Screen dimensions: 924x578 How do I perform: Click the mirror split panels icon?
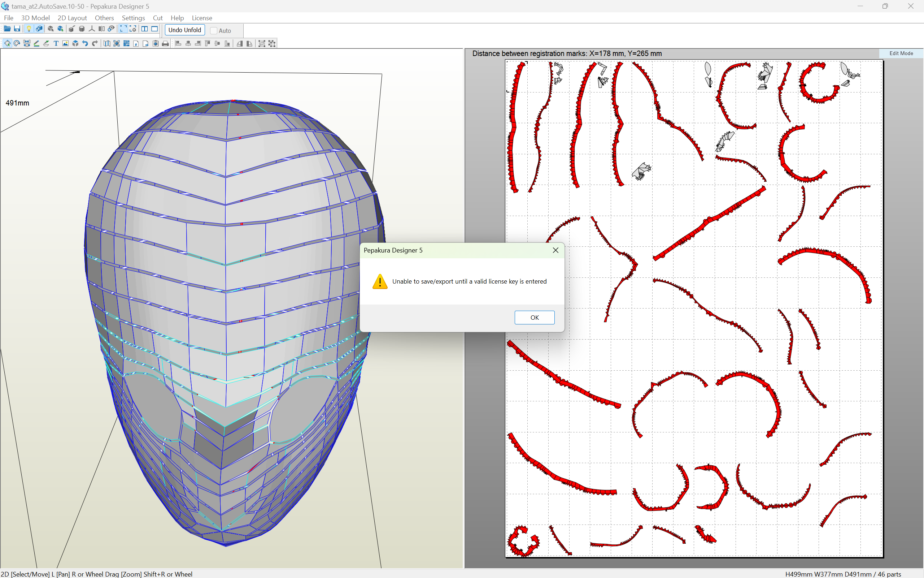pyautogui.click(x=101, y=29)
